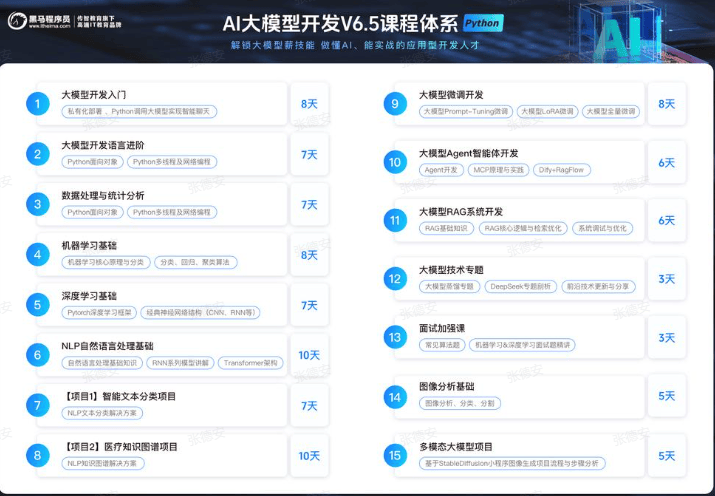The image size is (715, 496).
Task: Open the 深度学习基础 course title
Action: pyautogui.click(x=89, y=296)
